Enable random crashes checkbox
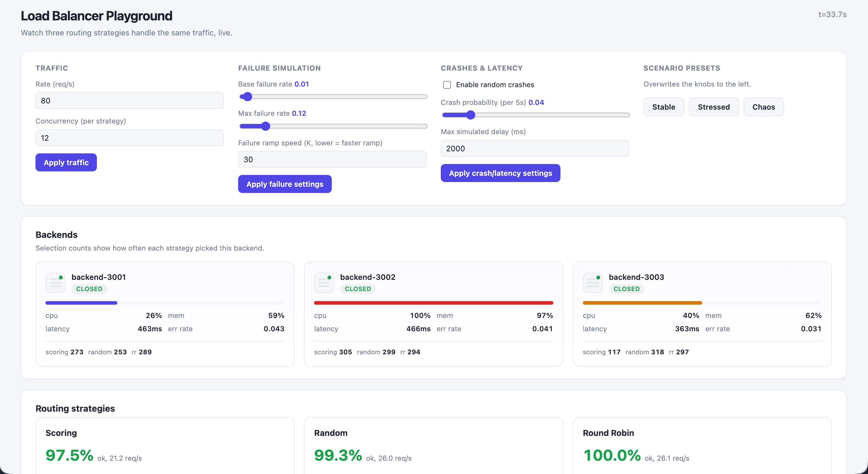 pos(447,85)
